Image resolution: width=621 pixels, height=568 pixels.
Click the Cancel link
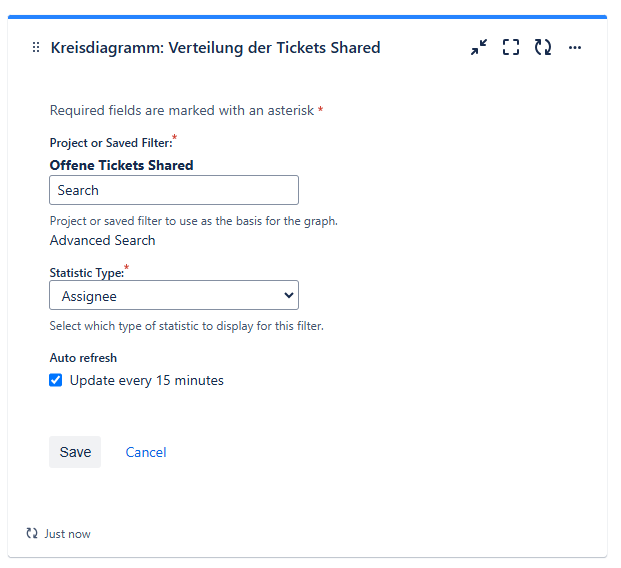click(146, 452)
